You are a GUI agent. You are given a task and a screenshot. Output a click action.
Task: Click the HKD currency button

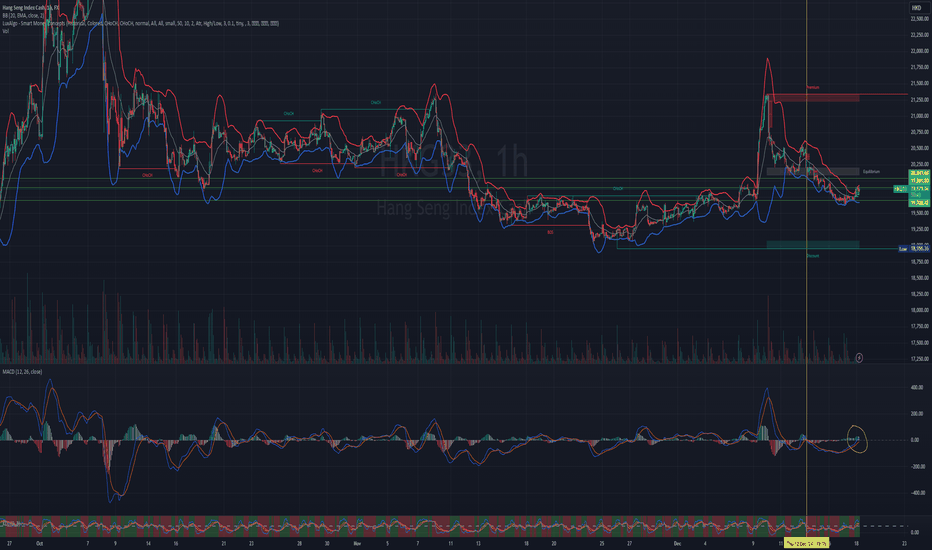pos(915,8)
